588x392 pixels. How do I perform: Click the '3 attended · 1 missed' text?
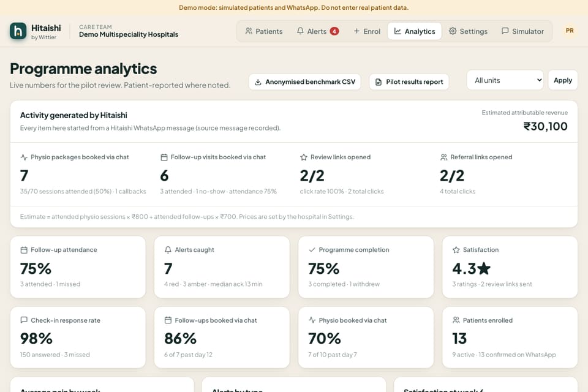click(50, 284)
